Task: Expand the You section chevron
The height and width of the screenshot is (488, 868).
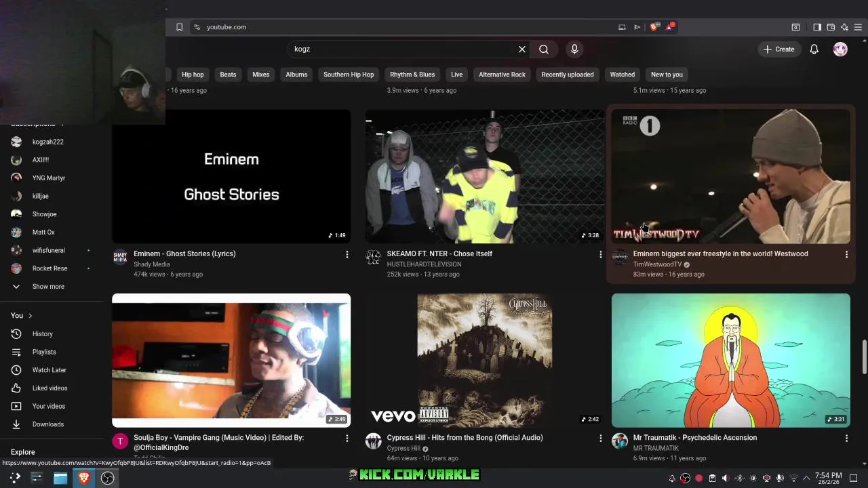Action: [30, 316]
